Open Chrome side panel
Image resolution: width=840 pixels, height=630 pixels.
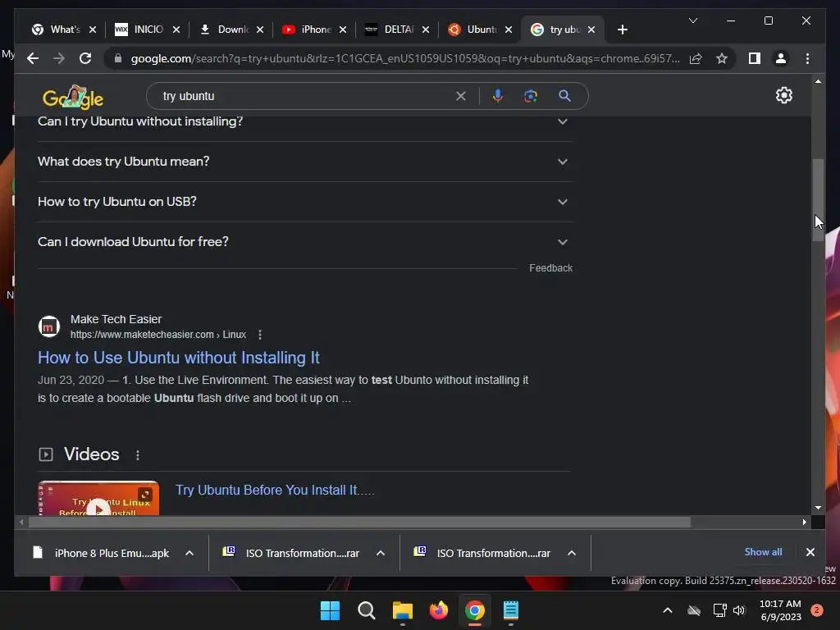[755, 58]
